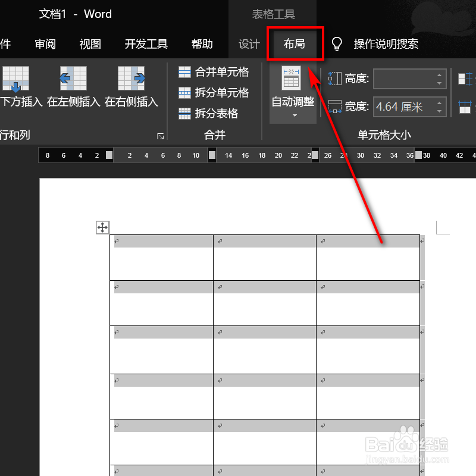The width and height of the screenshot is (476, 476).
Task: Open the 视图 (View) tab
Action: [x=90, y=44]
